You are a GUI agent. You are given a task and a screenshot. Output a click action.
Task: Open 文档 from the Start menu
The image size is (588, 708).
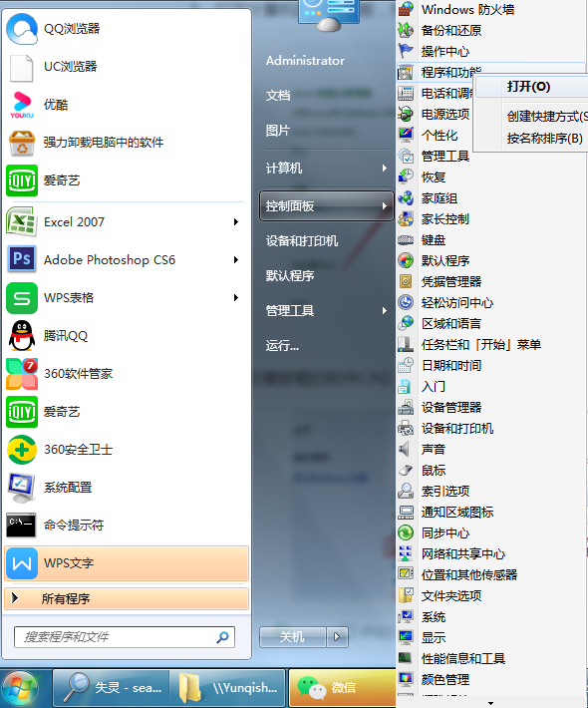click(x=278, y=96)
